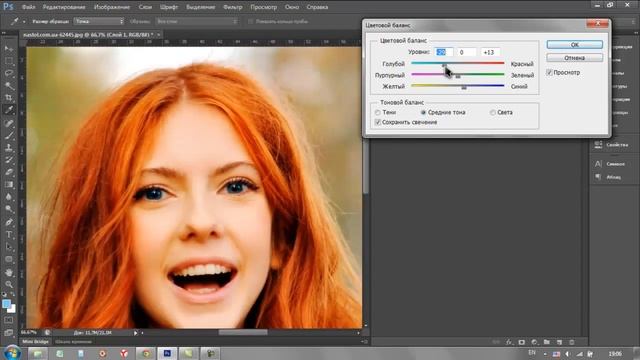Screen dimensions: 640x360
Task: Click Отмена in Цветовой баланс dialog
Action: [575, 58]
